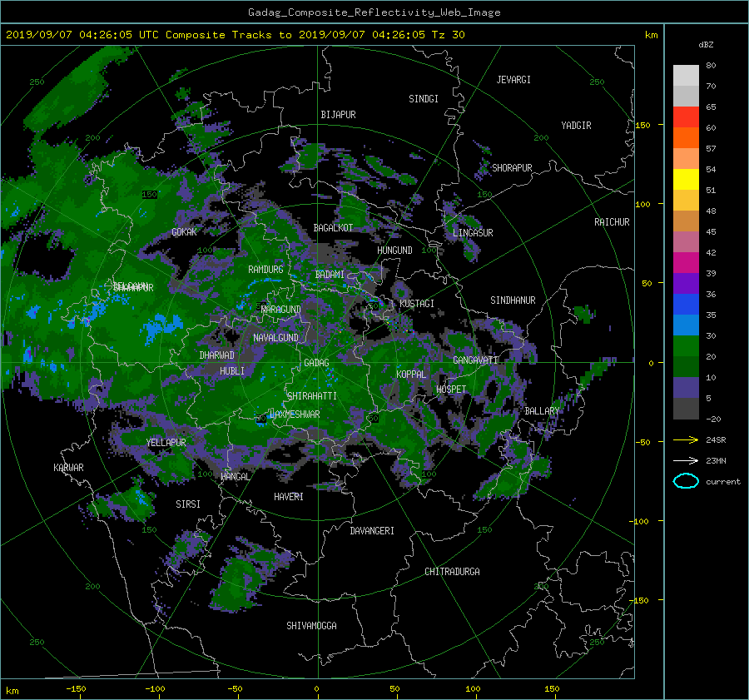Click the GADAG radar center label
Viewport: 749px width, 700px height.
[317, 363]
